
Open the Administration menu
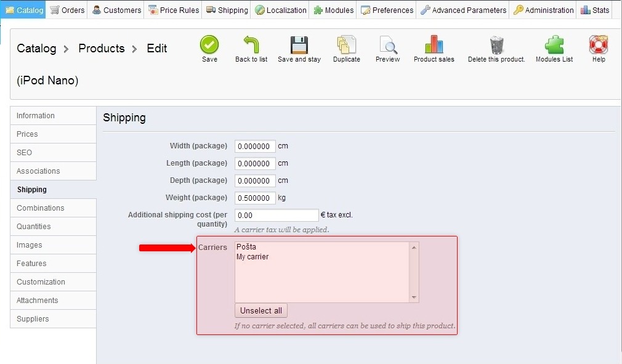click(543, 10)
